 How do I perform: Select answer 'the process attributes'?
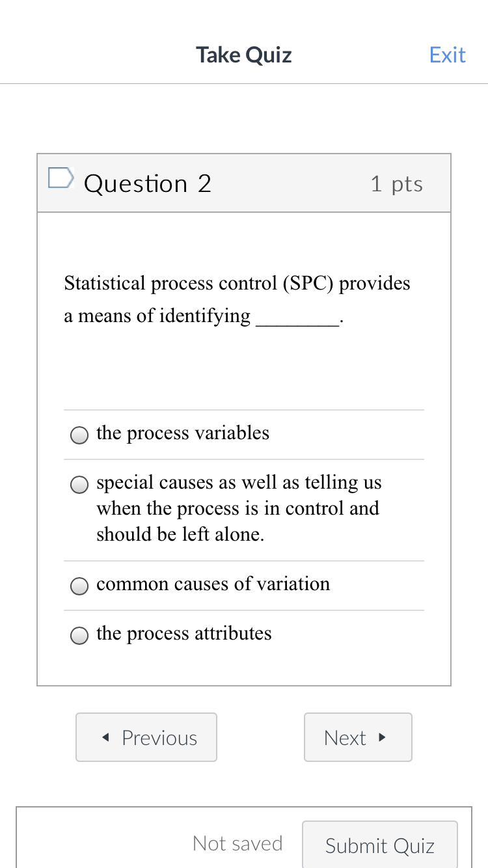click(x=79, y=635)
